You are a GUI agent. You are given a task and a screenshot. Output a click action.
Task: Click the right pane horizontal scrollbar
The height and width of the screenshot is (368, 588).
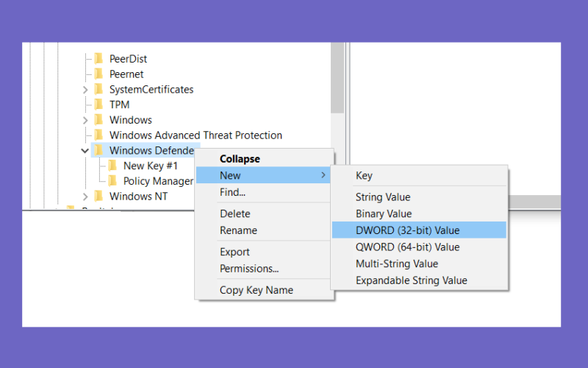[534, 201]
